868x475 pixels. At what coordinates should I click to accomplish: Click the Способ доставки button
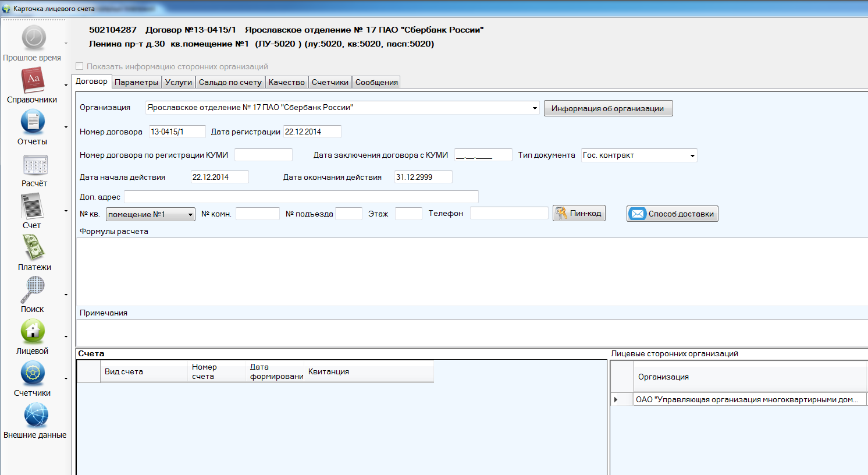[672, 214]
